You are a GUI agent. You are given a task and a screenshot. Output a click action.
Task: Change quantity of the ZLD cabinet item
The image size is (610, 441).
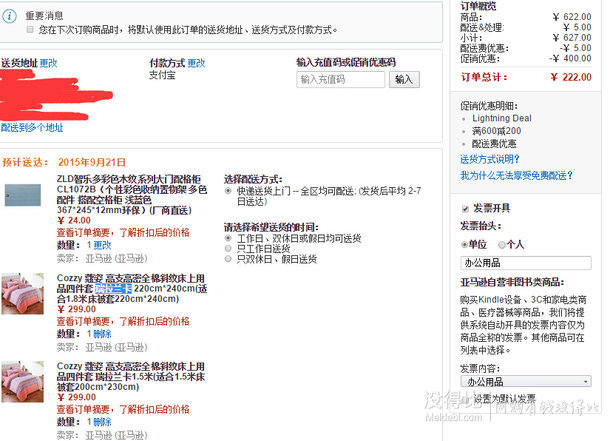(102, 245)
